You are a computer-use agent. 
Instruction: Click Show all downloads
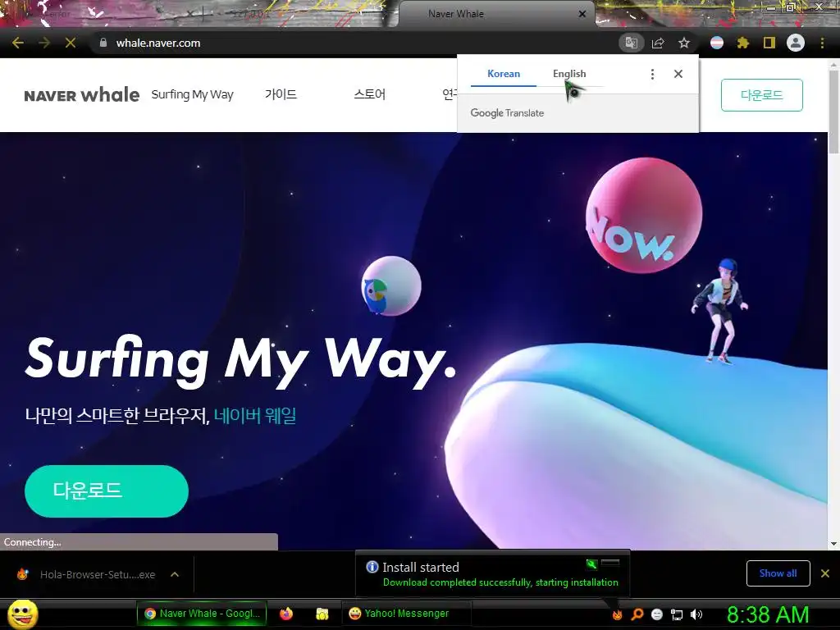pyautogui.click(x=778, y=573)
